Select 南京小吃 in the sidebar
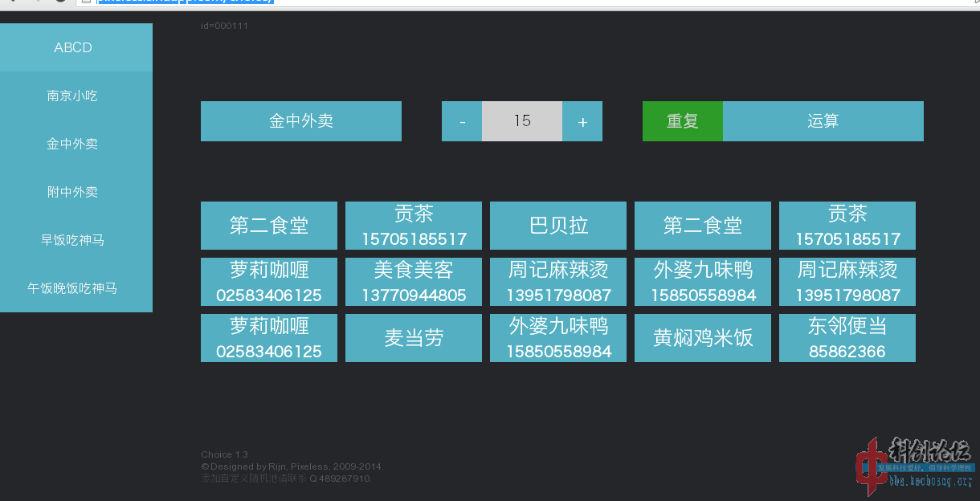This screenshot has width=980, height=501. pos(76,96)
